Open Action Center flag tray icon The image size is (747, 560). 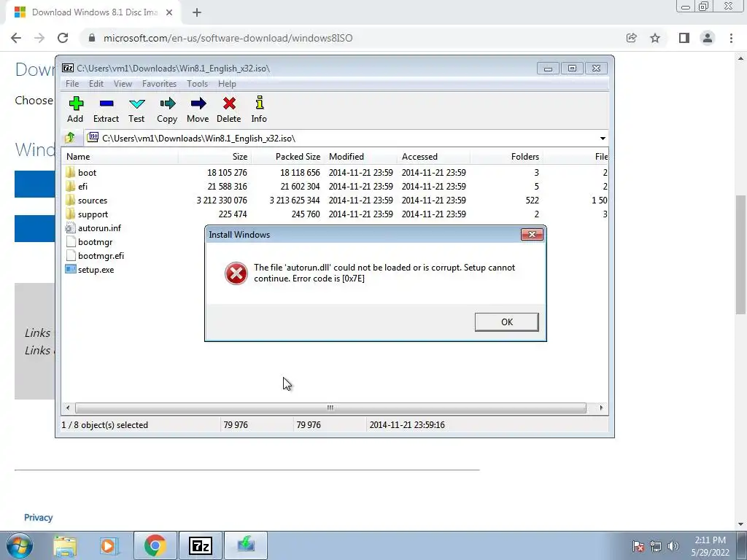638,546
